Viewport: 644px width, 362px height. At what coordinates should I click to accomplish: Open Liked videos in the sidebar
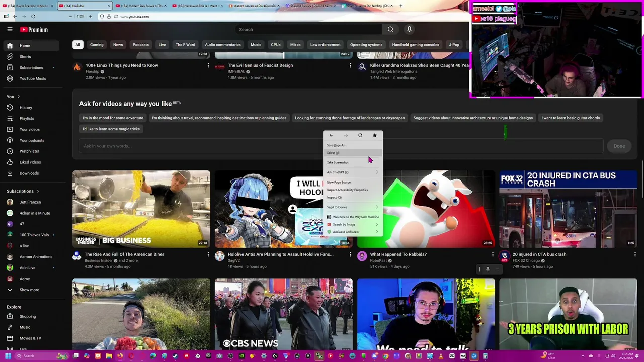click(30, 162)
